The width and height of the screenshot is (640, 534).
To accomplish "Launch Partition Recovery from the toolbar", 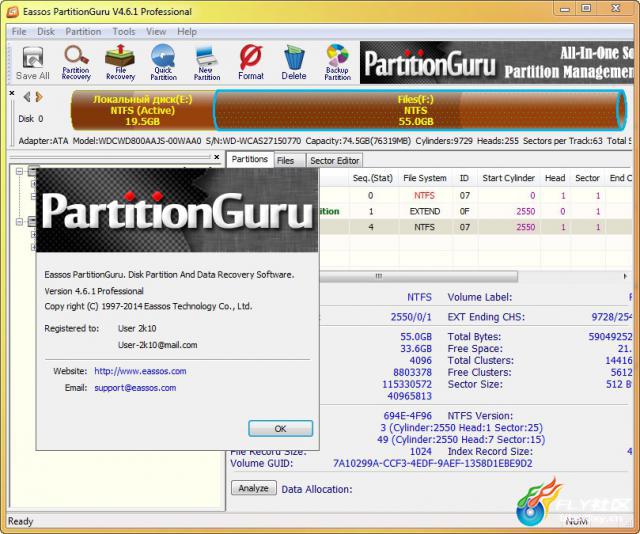I will [x=76, y=62].
